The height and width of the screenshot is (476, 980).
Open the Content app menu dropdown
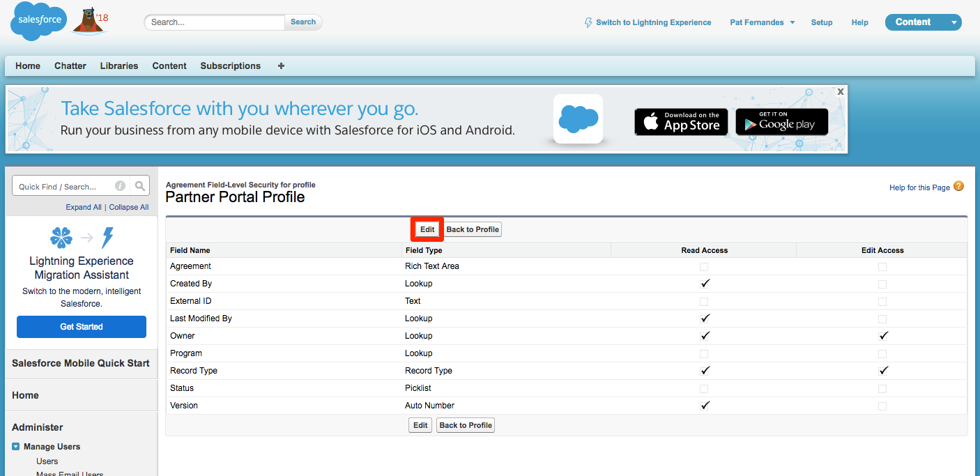tap(923, 22)
